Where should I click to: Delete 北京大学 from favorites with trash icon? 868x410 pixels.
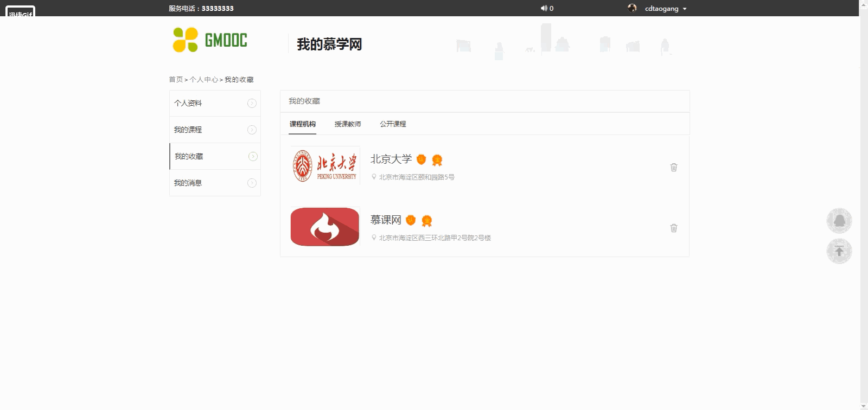[x=674, y=167]
